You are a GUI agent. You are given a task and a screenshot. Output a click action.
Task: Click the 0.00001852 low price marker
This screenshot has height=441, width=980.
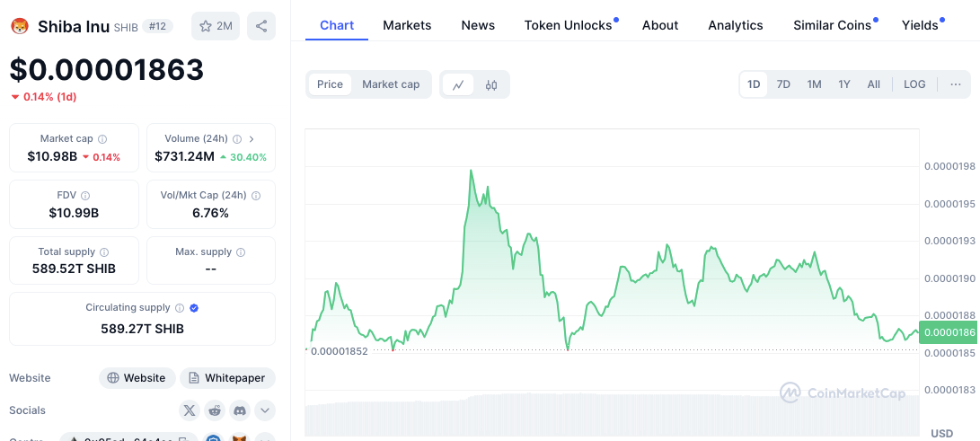(339, 351)
